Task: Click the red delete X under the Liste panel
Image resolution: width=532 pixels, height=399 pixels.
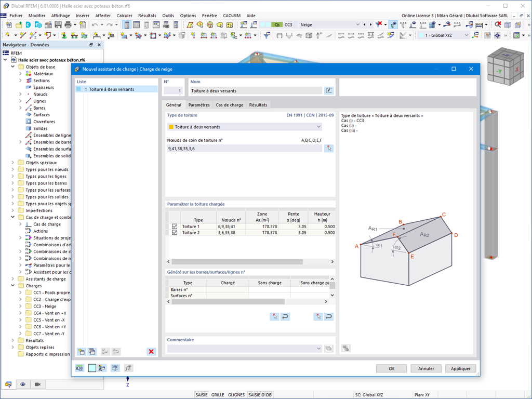Action: pyautogui.click(x=151, y=352)
